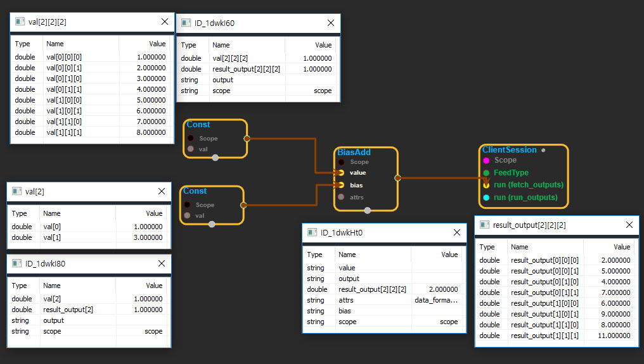The image size is (644, 364).
Task: Click the cyan run (run_outputs) port
Action: click(486, 198)
